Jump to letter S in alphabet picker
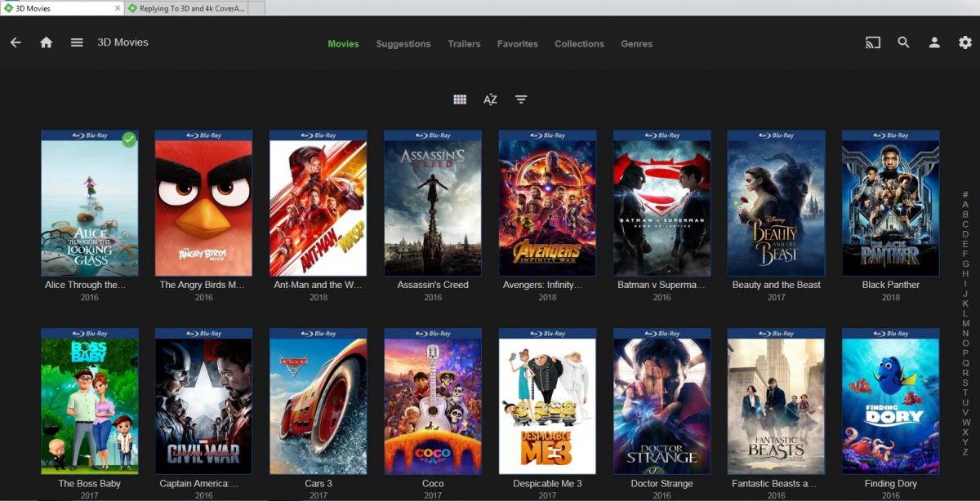The image size is (980, 501). (965, 383)
